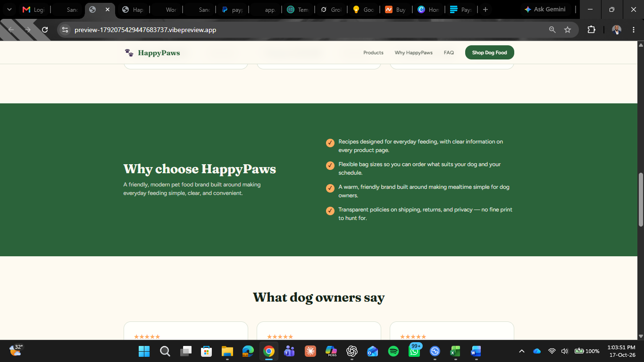Switch to the 'Pays' tab
The height and width of the screenshot is (362, 644).
tap(461, 9)
